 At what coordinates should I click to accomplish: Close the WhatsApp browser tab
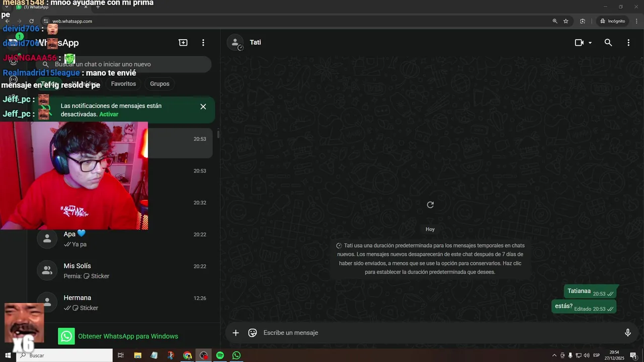(86, 7)
